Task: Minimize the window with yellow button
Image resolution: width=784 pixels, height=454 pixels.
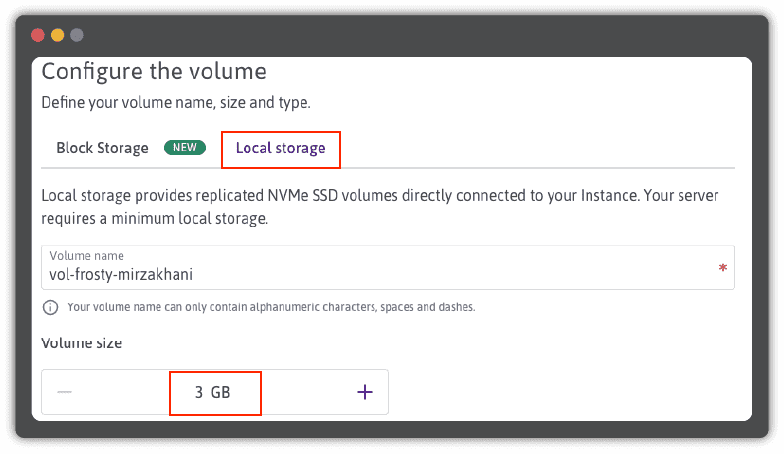Action: tap(57, 35)
